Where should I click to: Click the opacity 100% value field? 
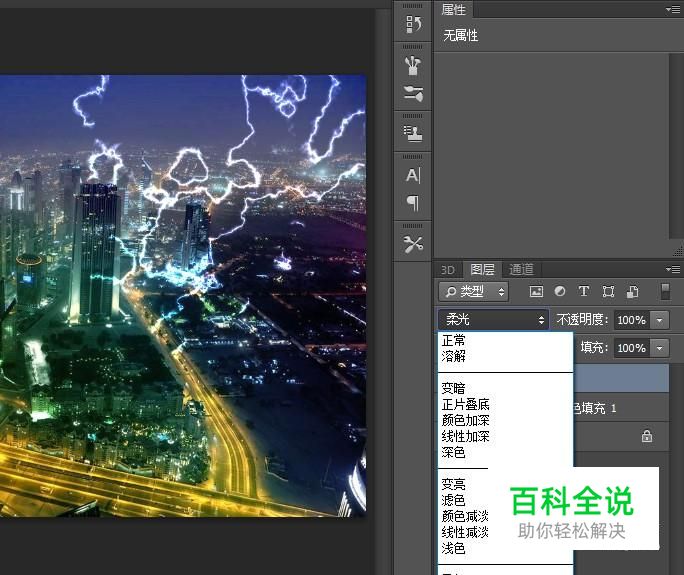click(632, 320)
